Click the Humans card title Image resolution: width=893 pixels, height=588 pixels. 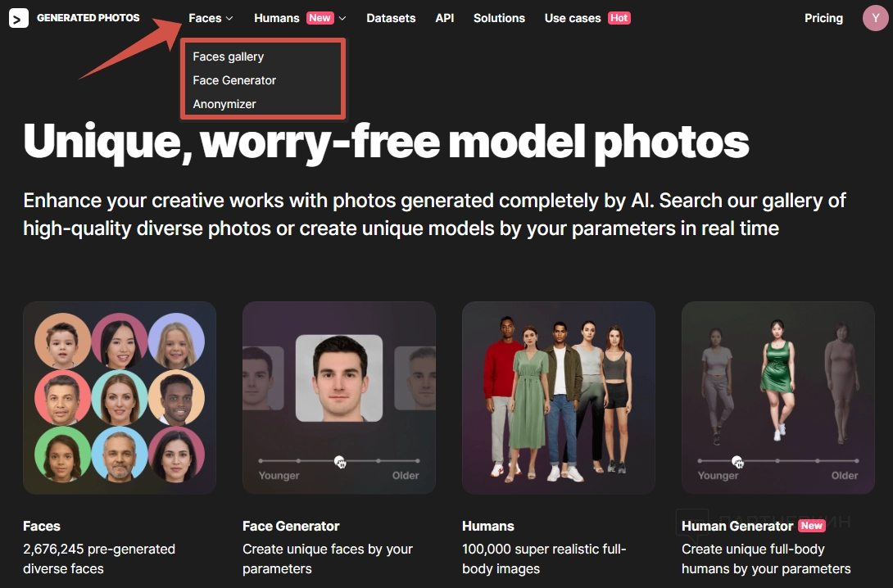point(488,526)
